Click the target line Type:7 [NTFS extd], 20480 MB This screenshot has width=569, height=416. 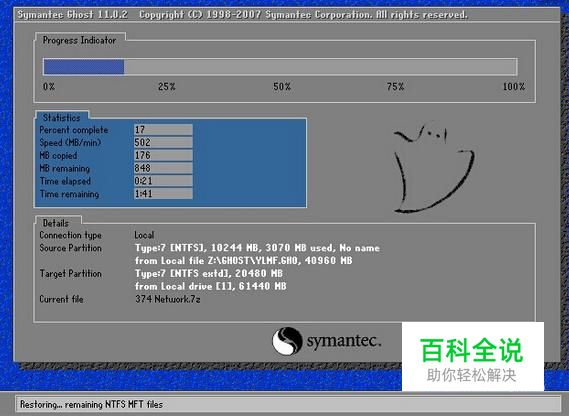tap(209, 273)
